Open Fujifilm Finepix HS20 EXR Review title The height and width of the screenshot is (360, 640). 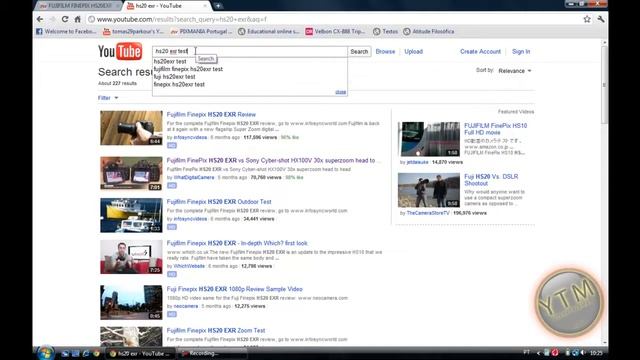coord(211,115)
